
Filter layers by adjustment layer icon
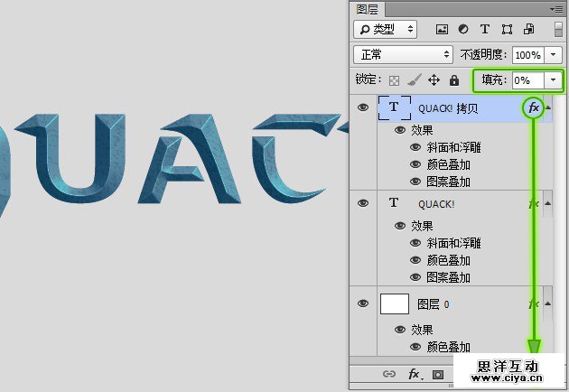coord(463,29)
